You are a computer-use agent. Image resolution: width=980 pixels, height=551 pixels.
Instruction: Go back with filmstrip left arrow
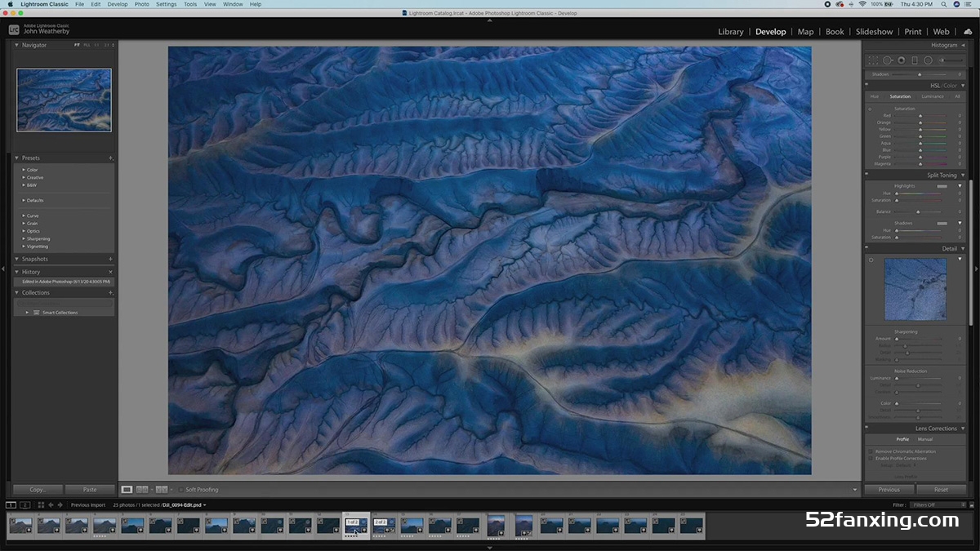[50, 505]
